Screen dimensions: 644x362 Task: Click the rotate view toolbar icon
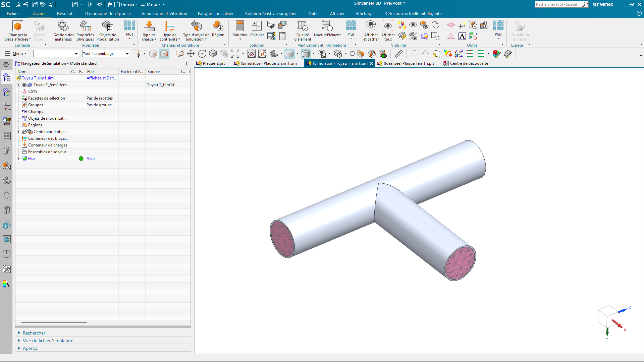point(202,54)
